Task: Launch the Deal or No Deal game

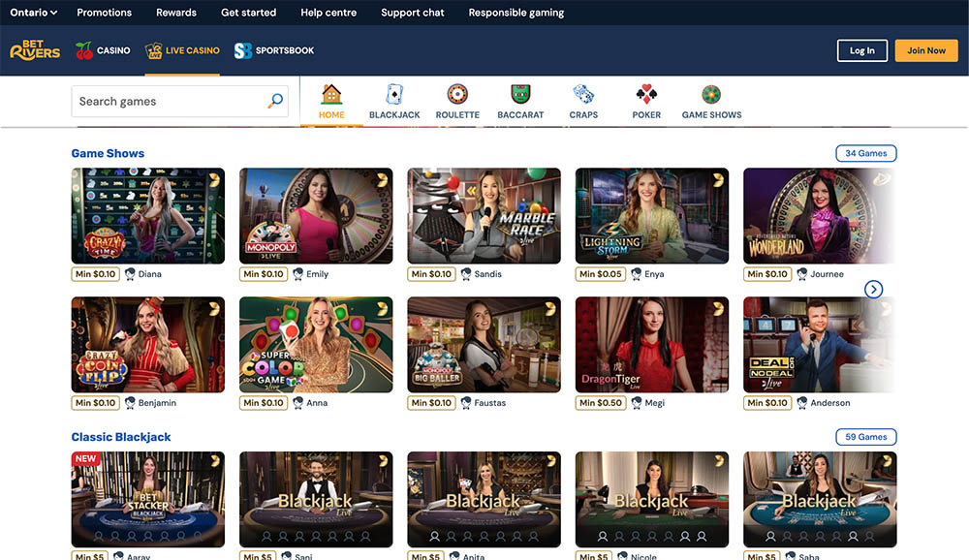Action: click(x=820, y=344)
